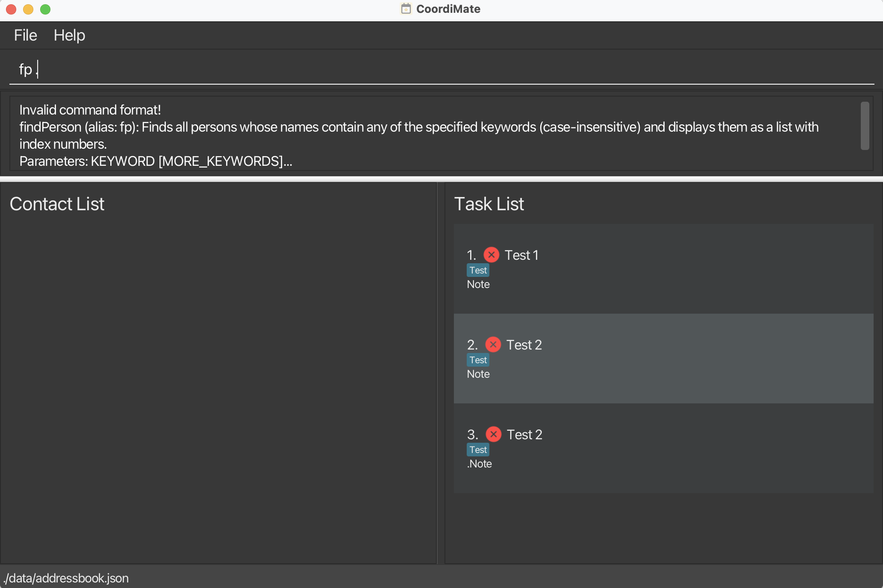Click red incomplete status icon on Test 1
Viewport: 883px width, 588px height.
coord(491,255)
